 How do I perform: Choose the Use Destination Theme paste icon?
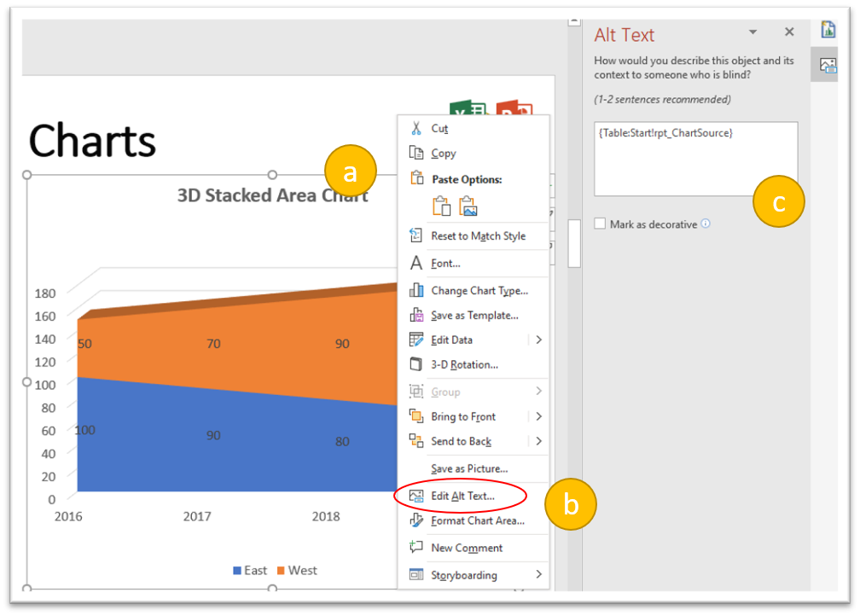pos(441,206)
